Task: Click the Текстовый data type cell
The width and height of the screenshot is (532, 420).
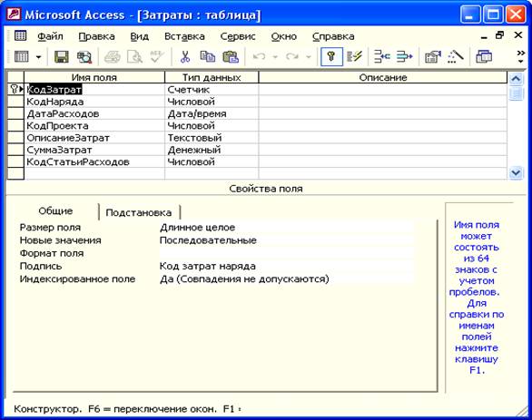Action: 212,138
